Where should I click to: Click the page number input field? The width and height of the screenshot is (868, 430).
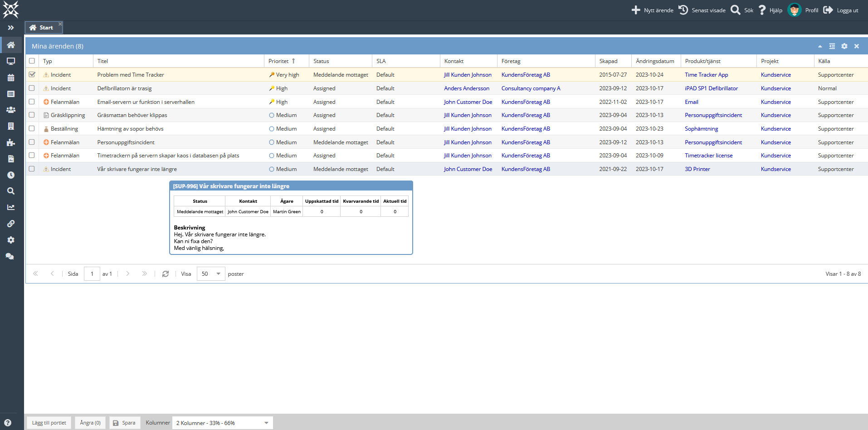click(92, 274)
